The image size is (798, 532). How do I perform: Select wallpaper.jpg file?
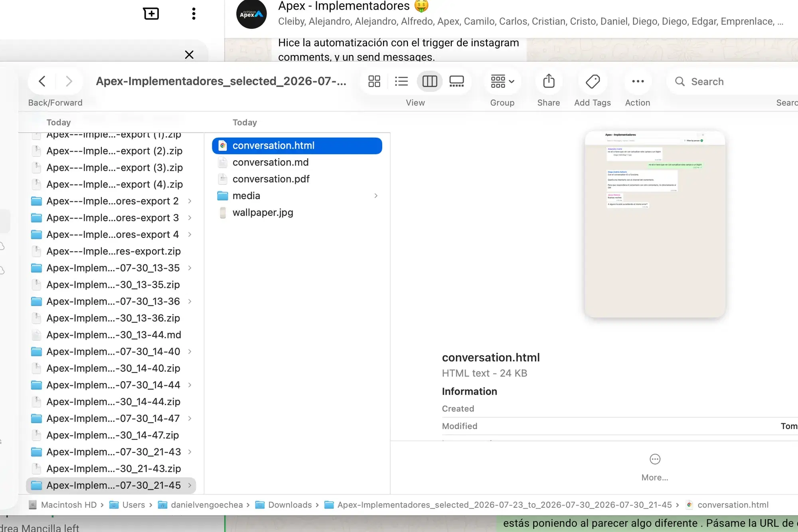point(297,213)
